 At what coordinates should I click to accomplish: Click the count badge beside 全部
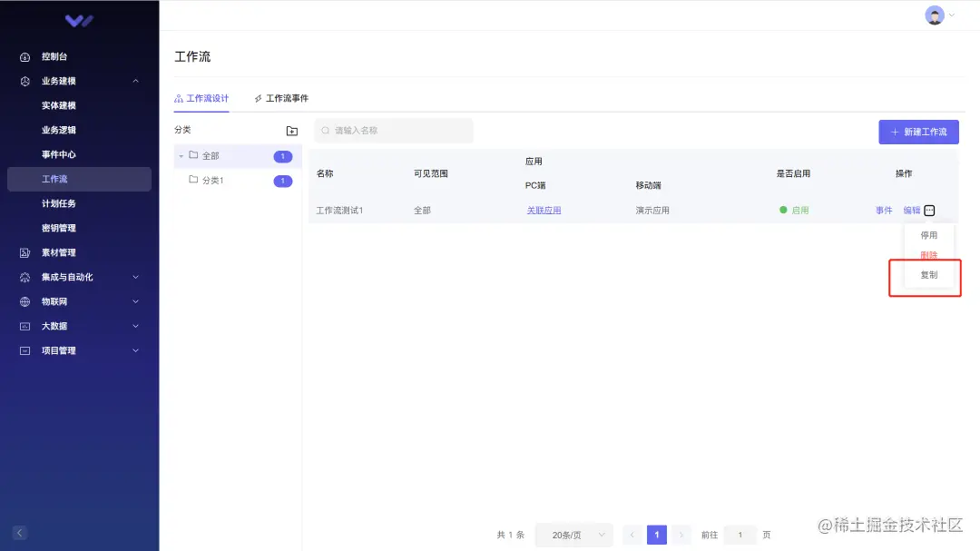pyautogui.click(x=283, y=156)
